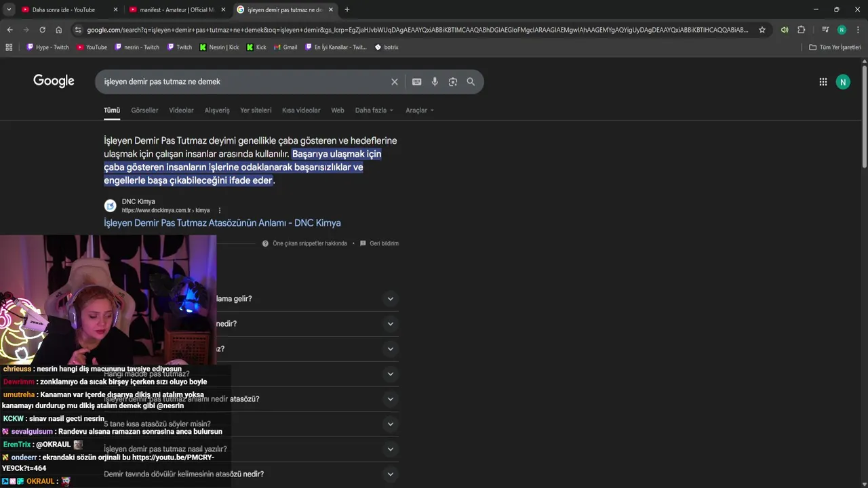Open the on-screen keyboard input tool
Screen dimensions: 868x488
click(x=416, y=82)
